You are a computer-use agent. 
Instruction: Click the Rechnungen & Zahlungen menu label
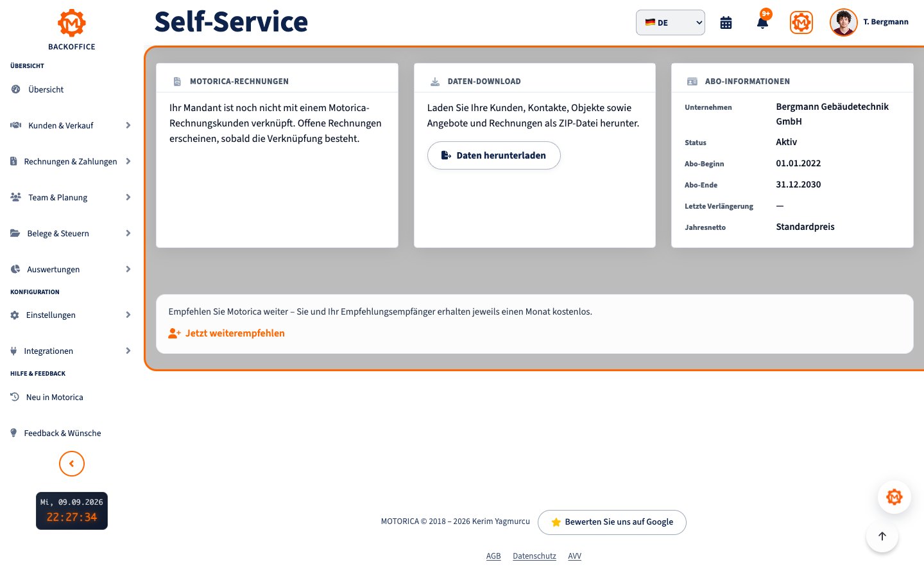coord(71,161)
